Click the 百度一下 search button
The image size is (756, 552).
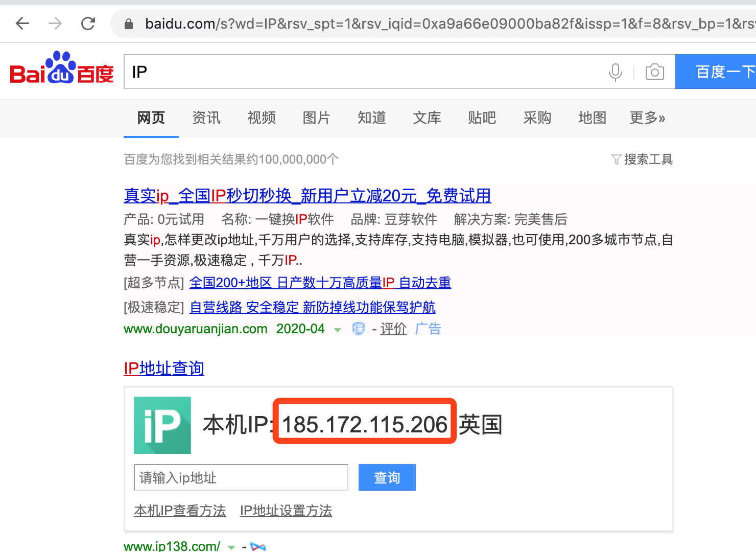click(x=716, y=72)
